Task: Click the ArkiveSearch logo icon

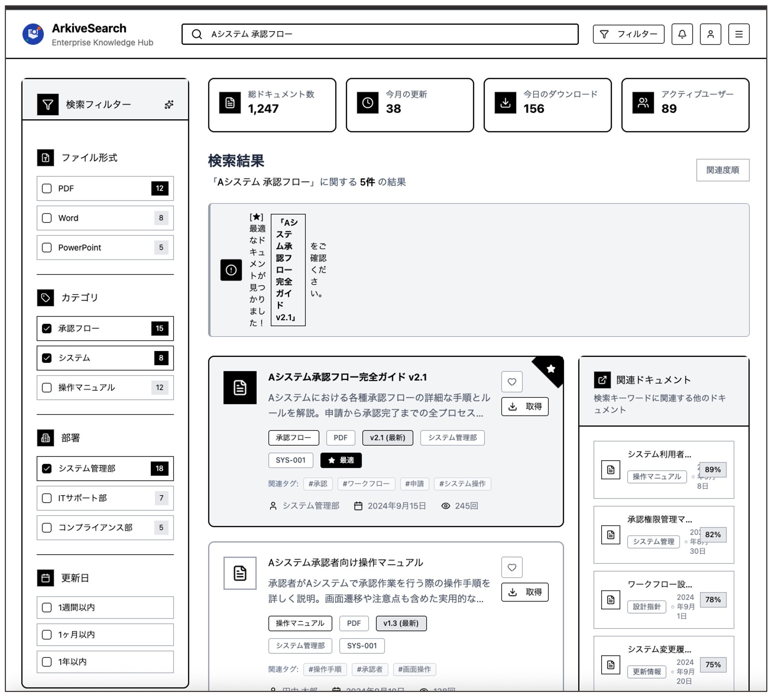Action: [33, 34]
